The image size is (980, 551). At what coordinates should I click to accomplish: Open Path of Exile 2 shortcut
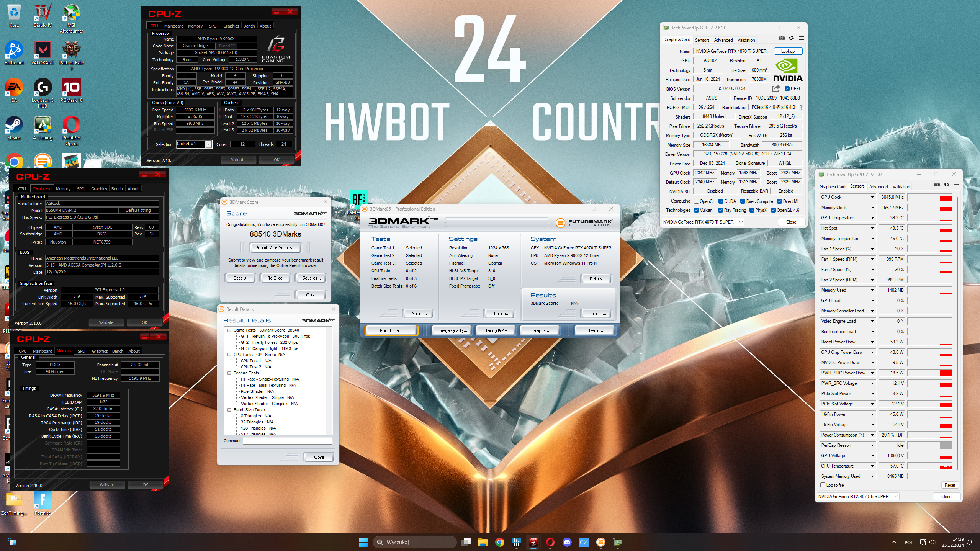[x=71, y=56]
